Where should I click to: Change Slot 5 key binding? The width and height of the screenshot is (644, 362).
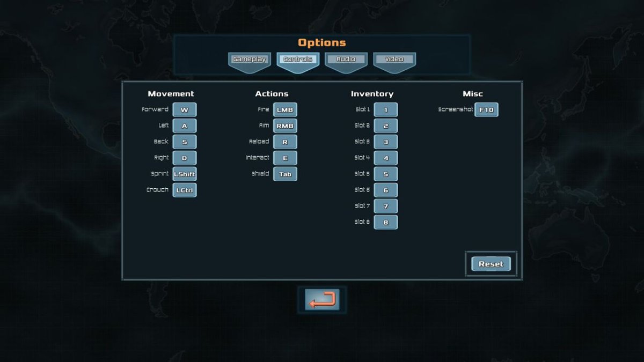pos(386,174)
